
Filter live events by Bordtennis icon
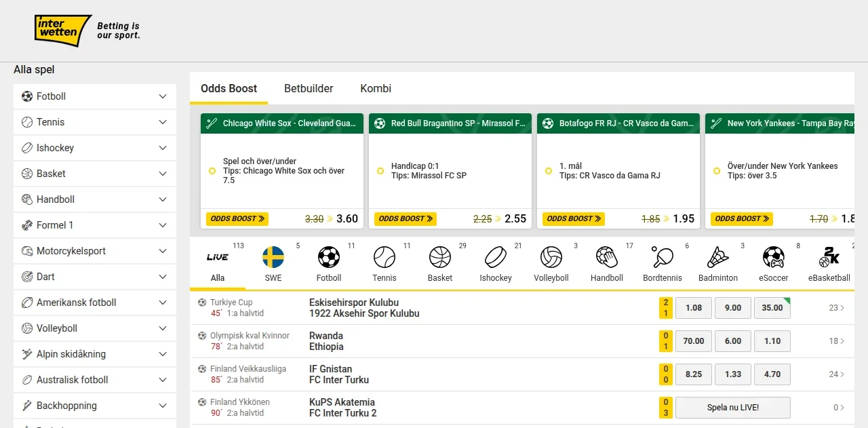click(x=663, y=257)
